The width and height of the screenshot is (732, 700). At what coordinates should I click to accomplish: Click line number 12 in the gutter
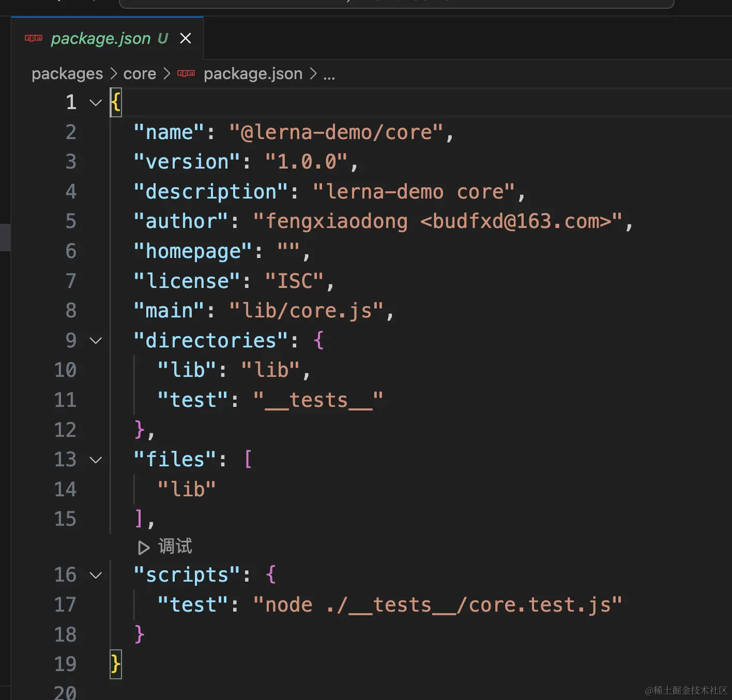click(65, 430)
